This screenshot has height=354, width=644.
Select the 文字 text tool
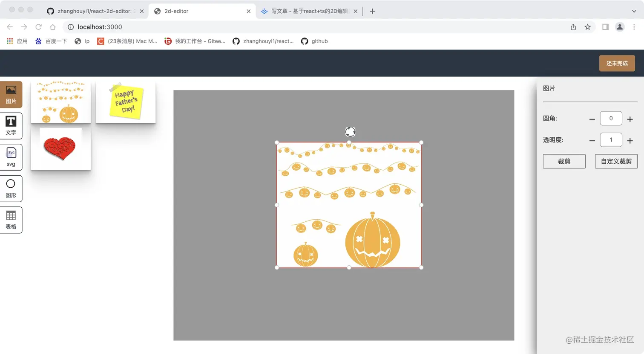tap(11, 126)
